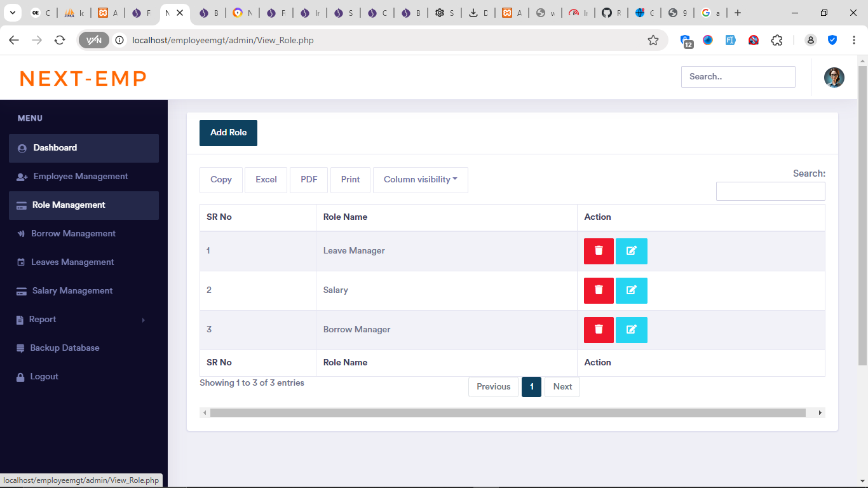Expand Column visibility dropdown
868x488 pixels.
pyautogui.click(x=420, y=180)
